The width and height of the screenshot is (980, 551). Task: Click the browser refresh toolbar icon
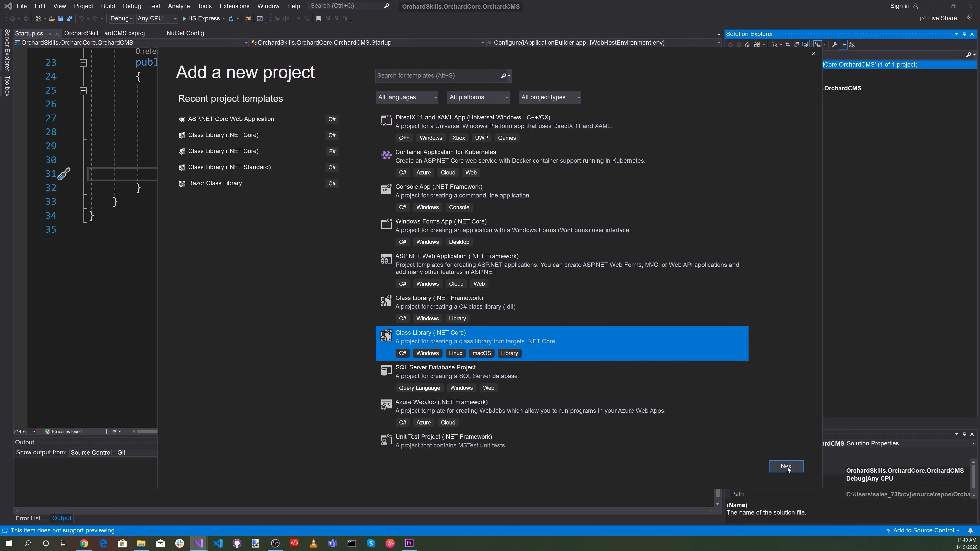tap(230, 19)
